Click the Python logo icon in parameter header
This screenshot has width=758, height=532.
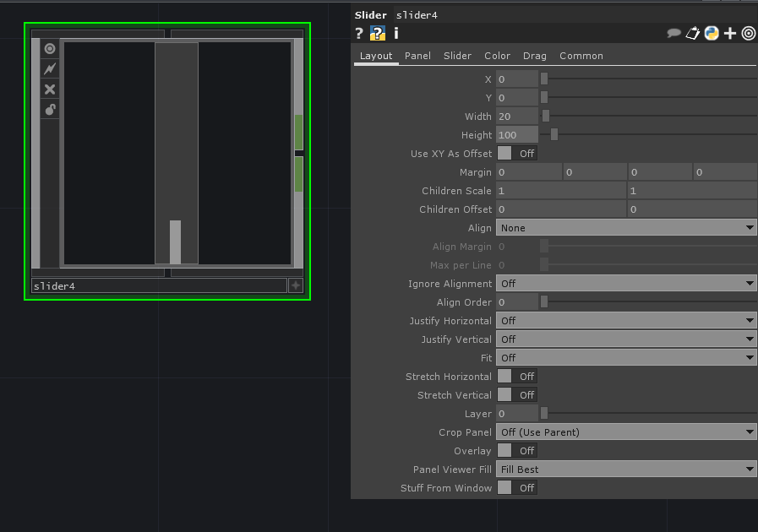point(712,34)
